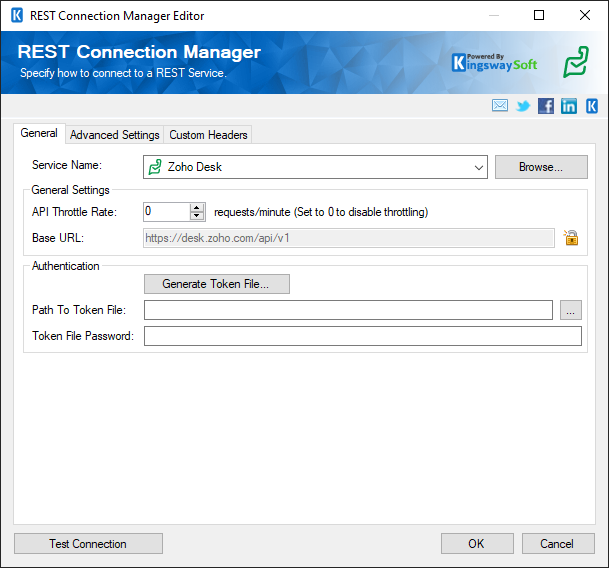This screenshot has width=609, height=568.
Task: Click the 'requests/minute (Set to 0 to disable throttling)' text
Action: pos(321,212)
